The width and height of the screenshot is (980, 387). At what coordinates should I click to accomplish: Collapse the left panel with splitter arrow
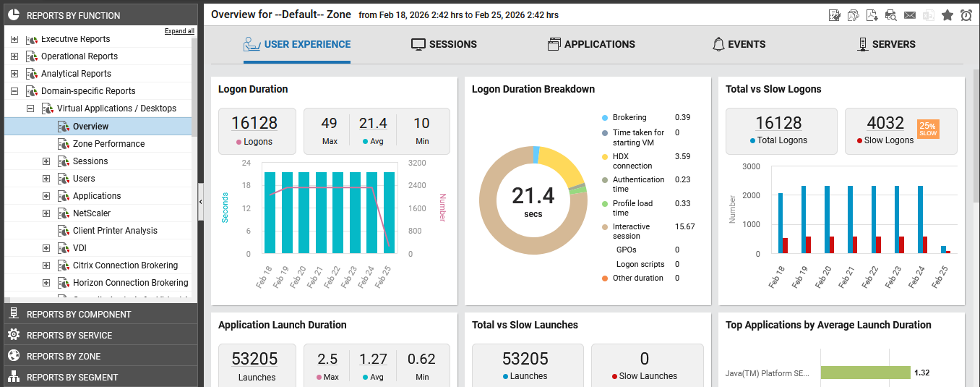[x=200, y=203]
